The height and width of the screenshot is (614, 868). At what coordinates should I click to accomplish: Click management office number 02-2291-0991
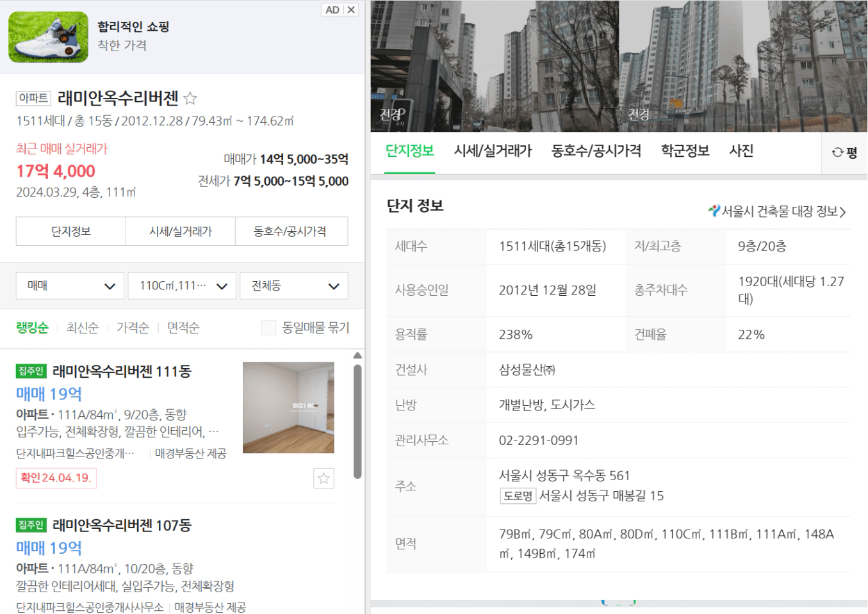click(539, 440)
